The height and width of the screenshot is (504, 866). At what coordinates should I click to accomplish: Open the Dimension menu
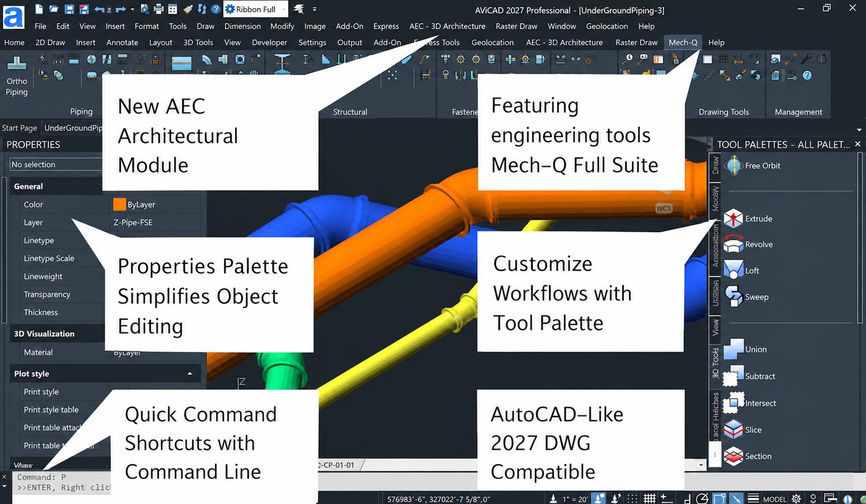coord(242,26)
